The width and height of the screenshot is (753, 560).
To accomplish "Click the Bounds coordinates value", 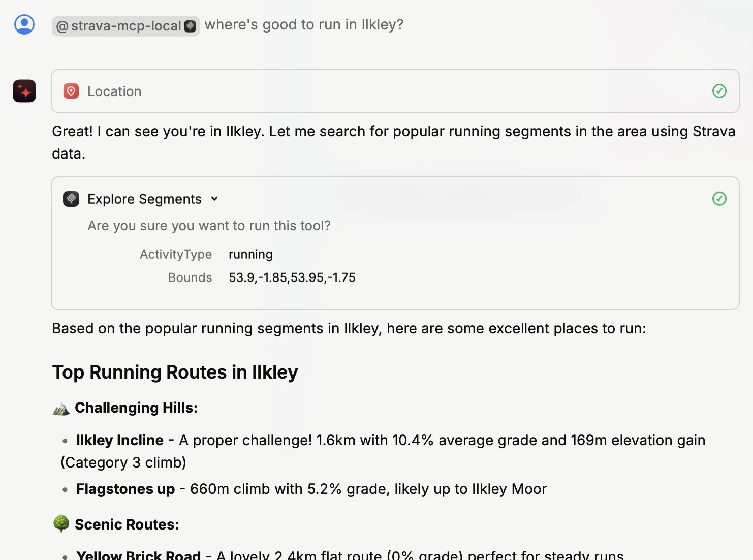I will pyautogui.click(x=292, y=277).
